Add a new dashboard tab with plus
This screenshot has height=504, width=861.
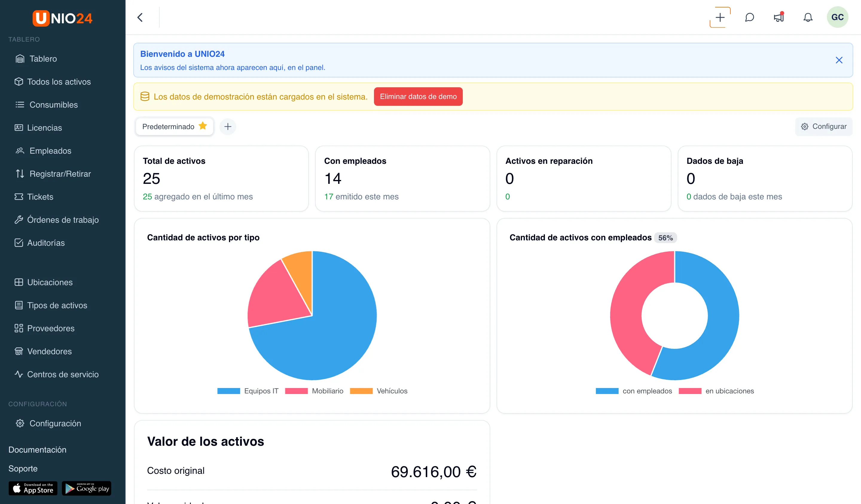pyautogui.click(x=228, y=127)
